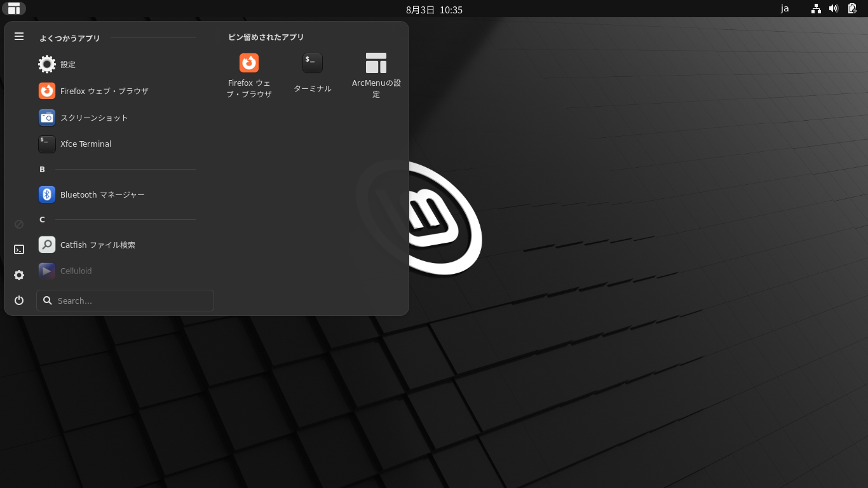The width and height of the screenshot is (868, 488).
Task: Click the C section letter header
Action: [x=42, y=220]
